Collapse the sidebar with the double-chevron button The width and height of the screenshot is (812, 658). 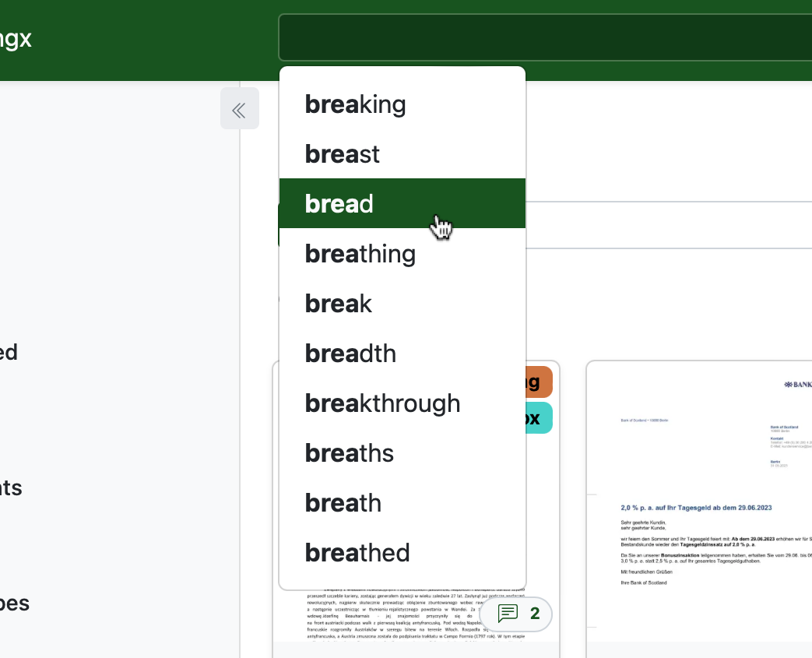click(239, 108)
